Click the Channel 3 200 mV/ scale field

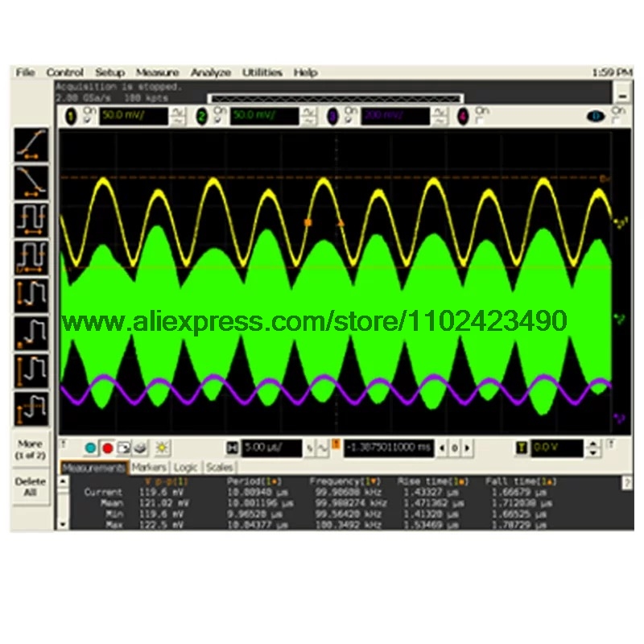click(395, 116)
